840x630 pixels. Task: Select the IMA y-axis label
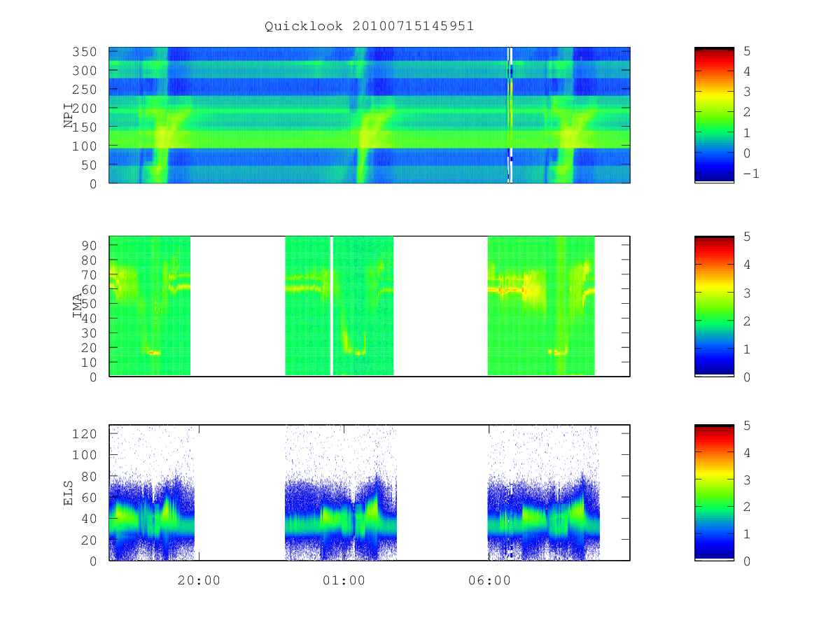coord(78,306)
